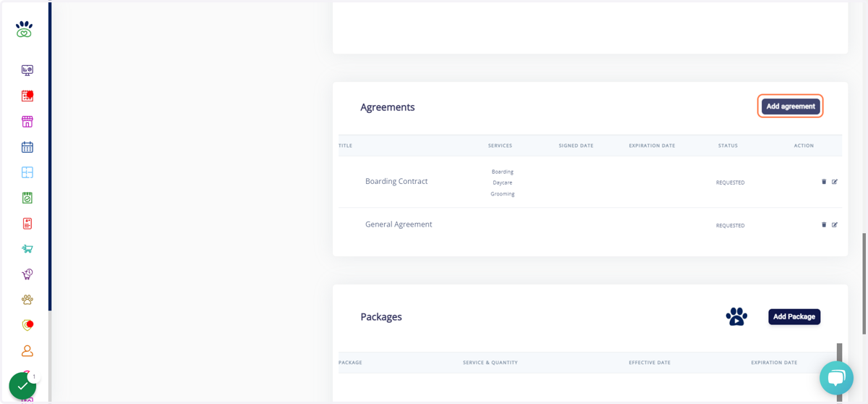
Task: Click the PACKAGE column header
Action: (350, 362)
